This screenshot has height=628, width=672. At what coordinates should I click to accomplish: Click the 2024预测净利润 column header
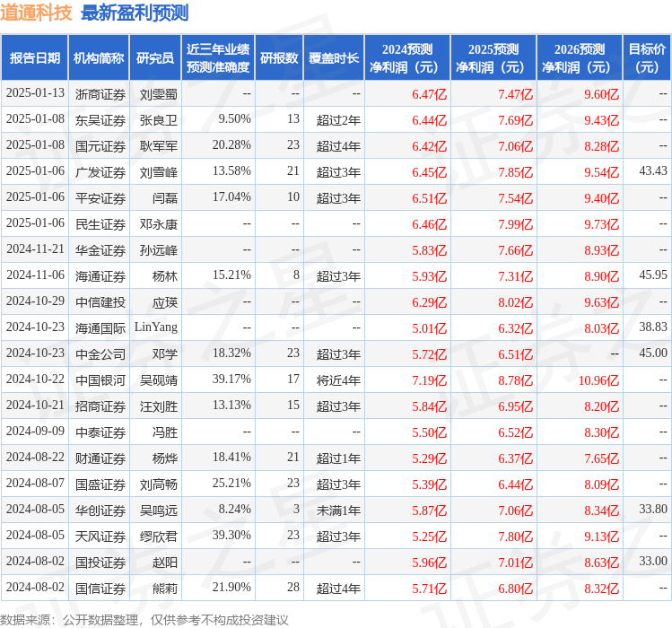click(407, 58)
